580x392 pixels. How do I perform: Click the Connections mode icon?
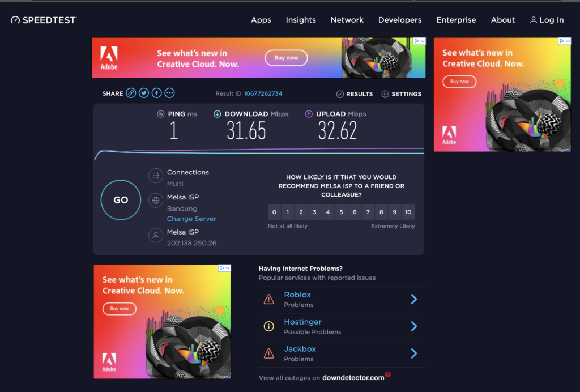coord(156,176)
